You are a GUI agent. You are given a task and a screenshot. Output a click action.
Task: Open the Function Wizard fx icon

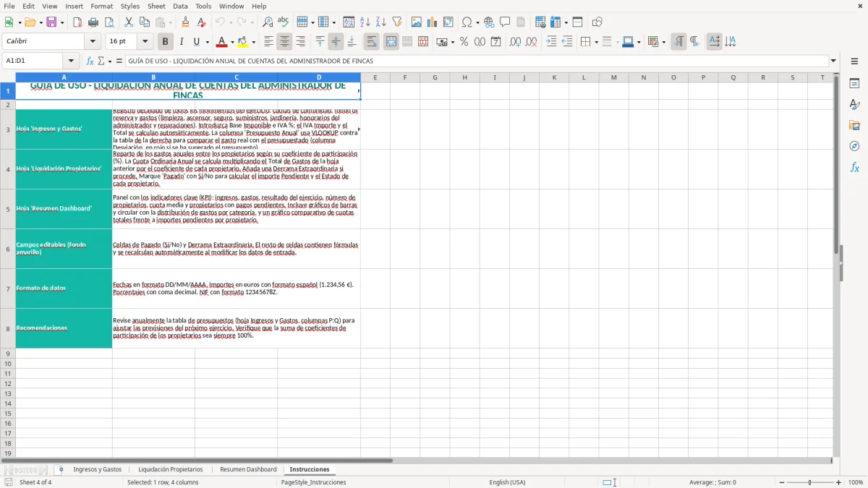pos(90,61)
